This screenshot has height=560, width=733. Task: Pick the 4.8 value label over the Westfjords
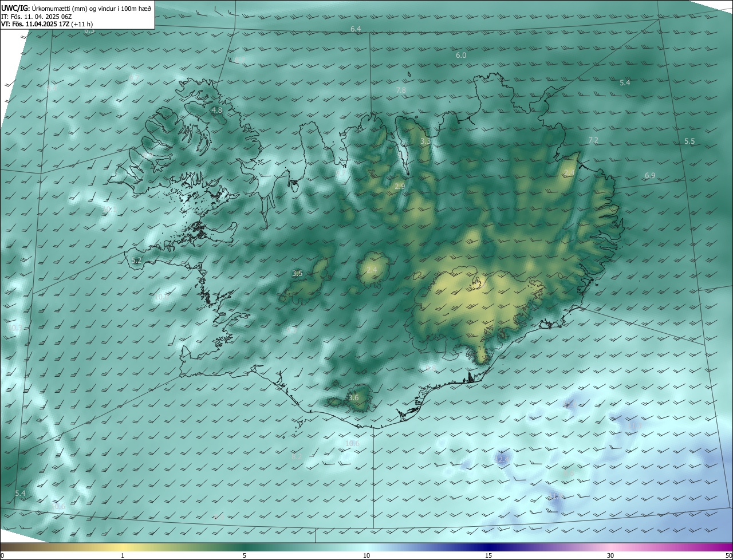tap(217, 110)
